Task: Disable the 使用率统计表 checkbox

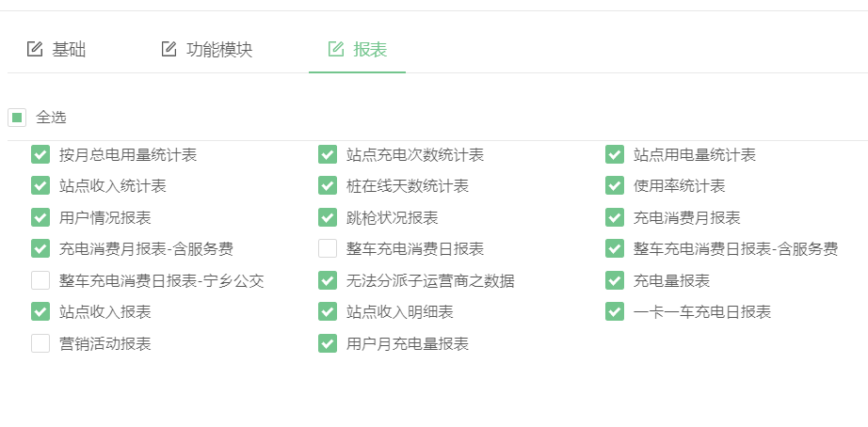Action: 615,186
